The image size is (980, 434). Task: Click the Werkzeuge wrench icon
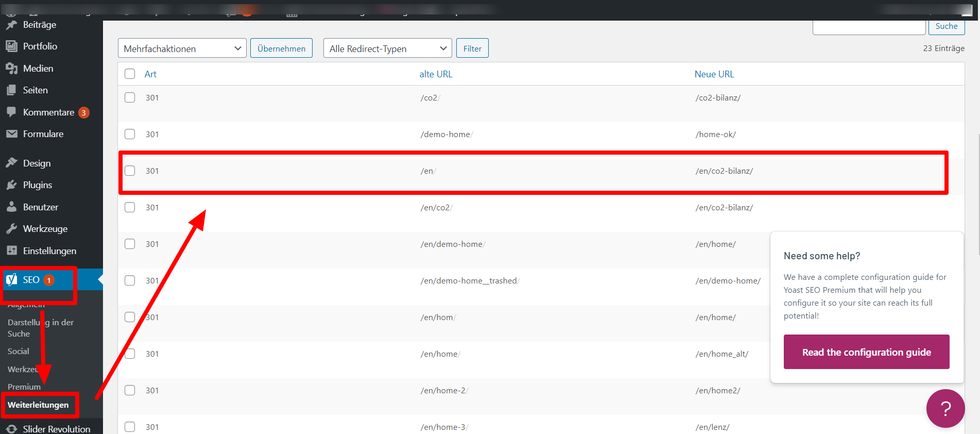[x=11, y=229]
